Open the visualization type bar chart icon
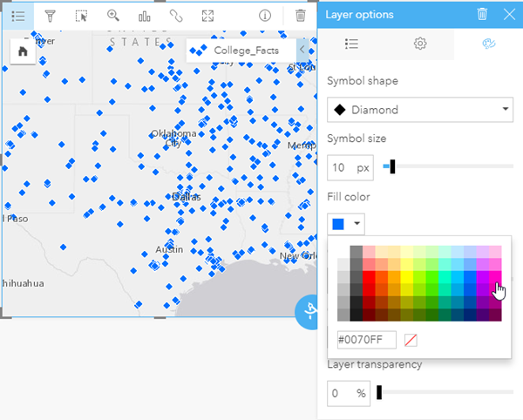The width and height of the screenshot is (523, 420). (x=144, y=16)
